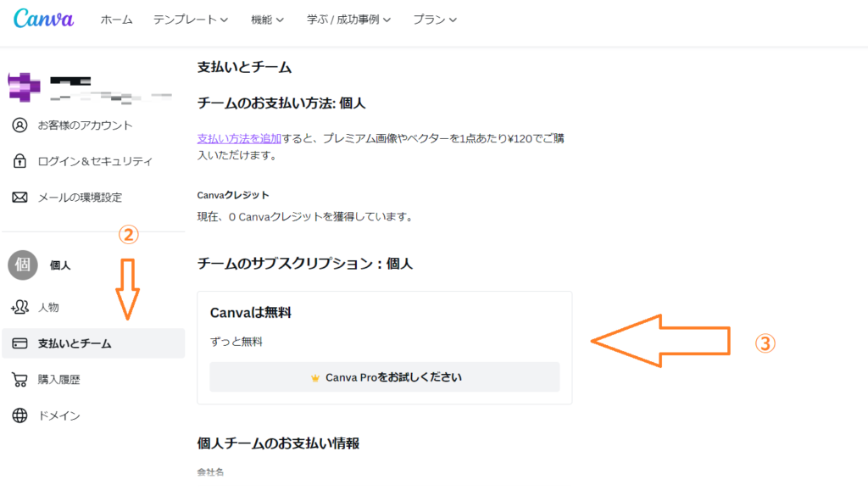Viewport: 868px width, 496px height.
Task: Click the shopping cart icon
Action: coord(20,379)
